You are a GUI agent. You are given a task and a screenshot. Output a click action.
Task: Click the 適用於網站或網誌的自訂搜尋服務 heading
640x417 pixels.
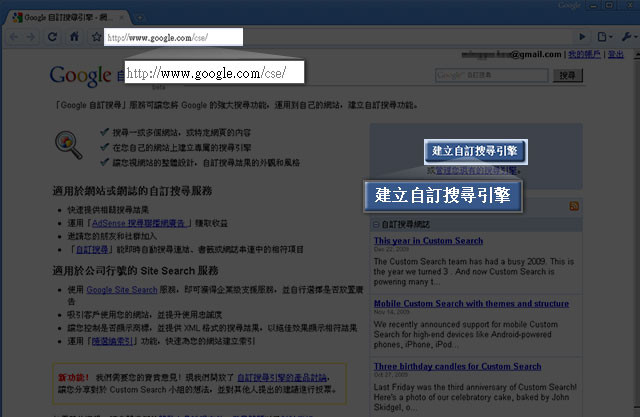(x=132, y=191)
